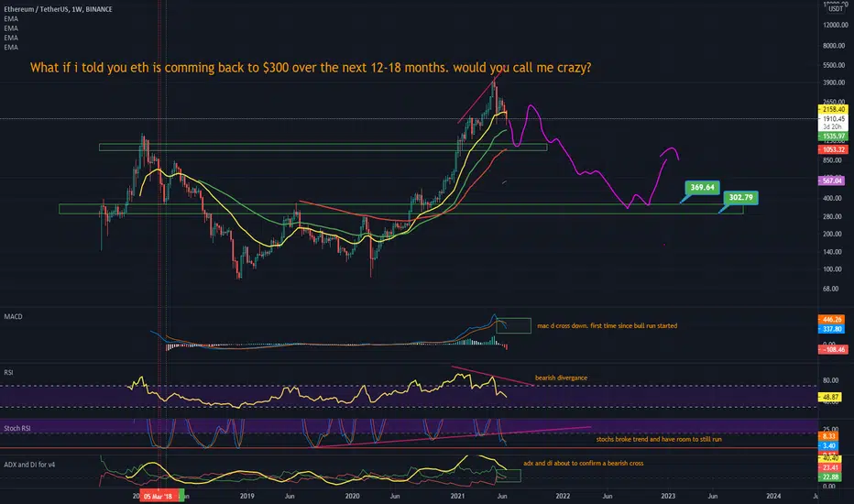
Task: Select the bearish divergance annotation text
Action: pyautogui.click(x=561, y=378)
